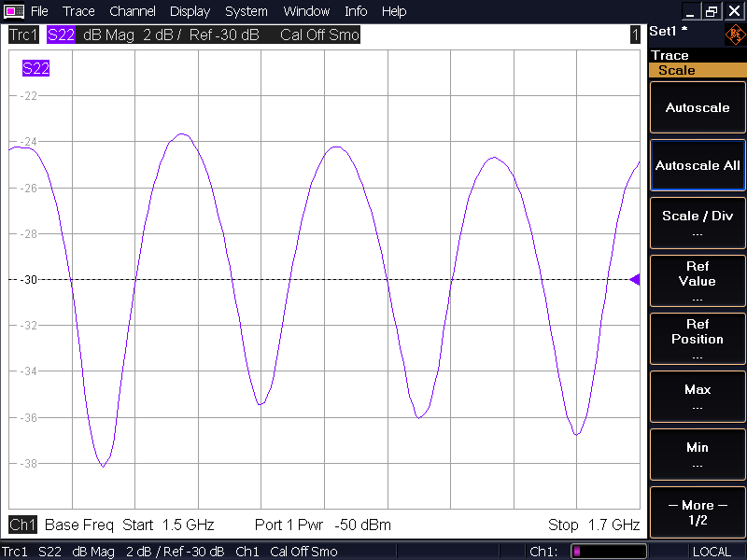The width and height of the screenshot is (747, 560).
Task: Minimize the analyzer window
Action: click(691, 11)
